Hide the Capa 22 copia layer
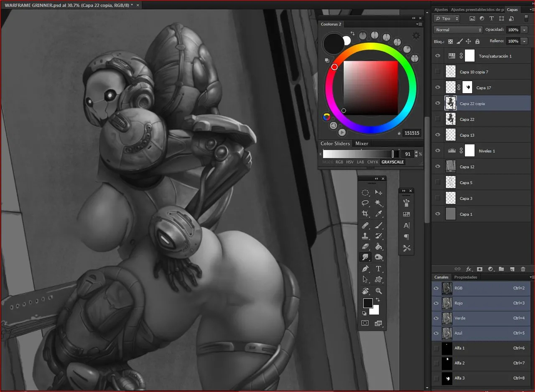 pos(438,103)
